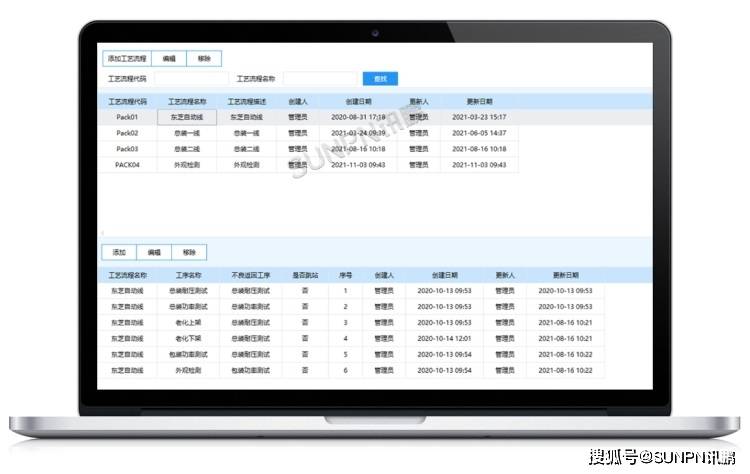This screenshot has height=474, width=750.
Task: Click the 工序名称 column header
Action: point(188,276)
